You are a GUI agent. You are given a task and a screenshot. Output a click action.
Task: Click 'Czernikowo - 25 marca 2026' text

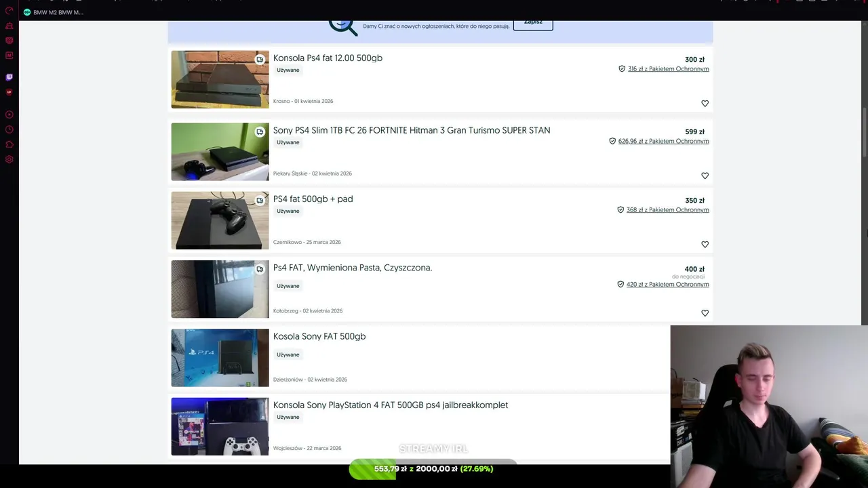(x=307, y=242)
